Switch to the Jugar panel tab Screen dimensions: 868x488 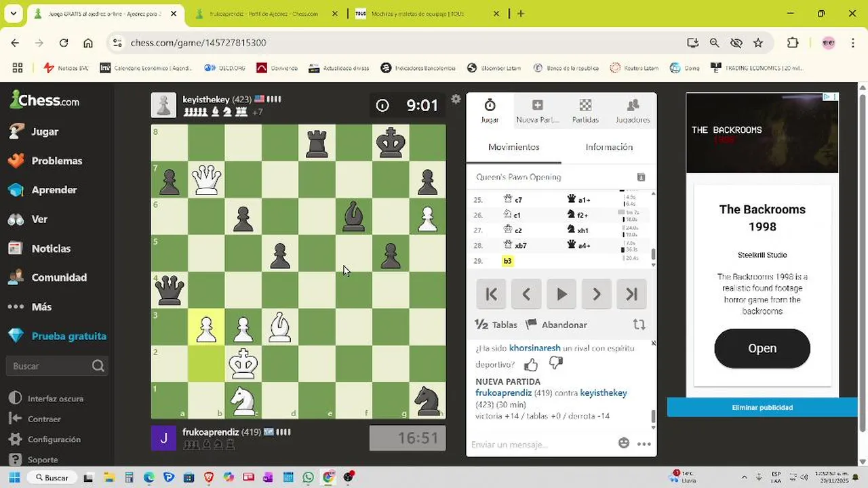(x=490, y=110)
